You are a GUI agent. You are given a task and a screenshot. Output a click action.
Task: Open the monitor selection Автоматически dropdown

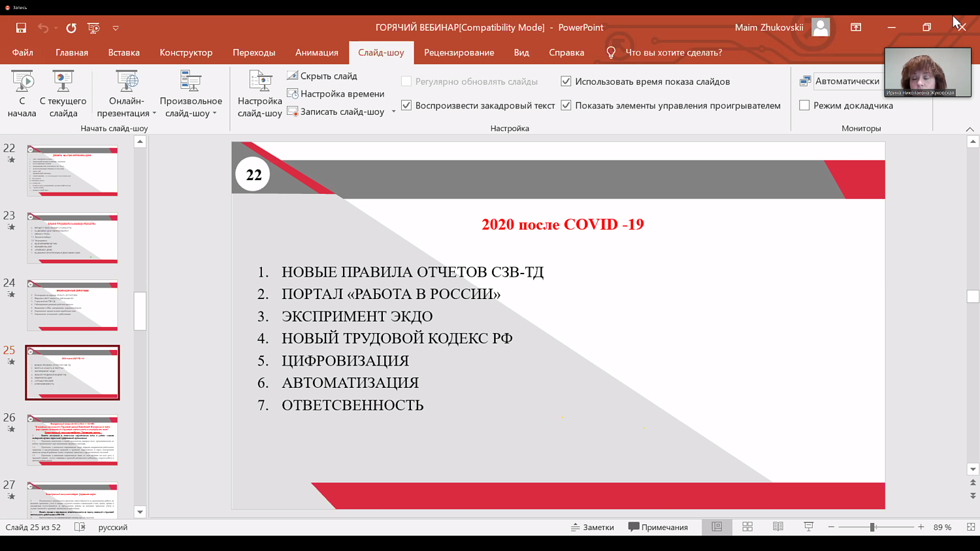(847, 81)
